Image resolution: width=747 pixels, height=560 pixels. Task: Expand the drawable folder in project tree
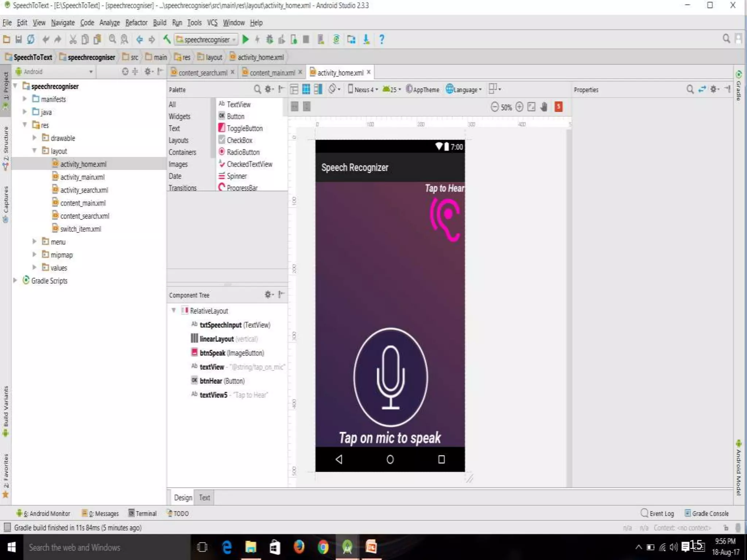[34, 138]
